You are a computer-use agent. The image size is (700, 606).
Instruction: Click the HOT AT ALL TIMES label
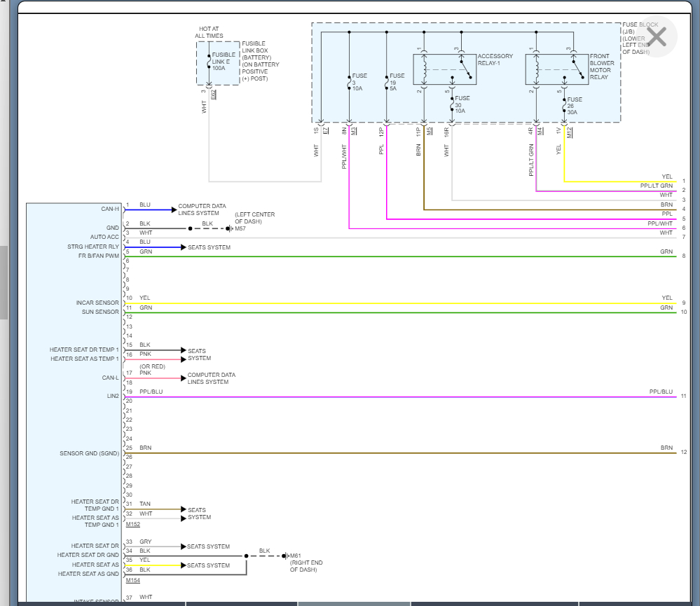tap(210, 32)
